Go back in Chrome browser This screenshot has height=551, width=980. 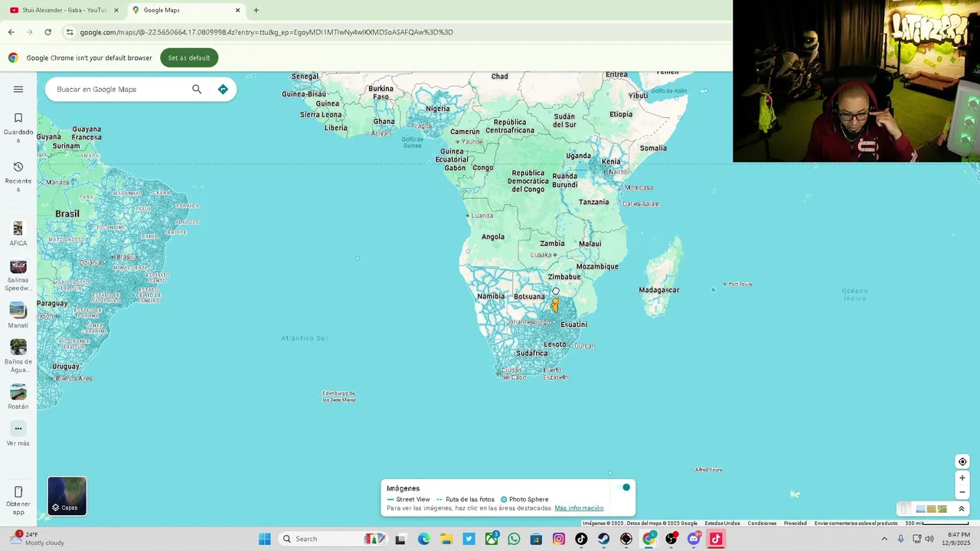11,32
